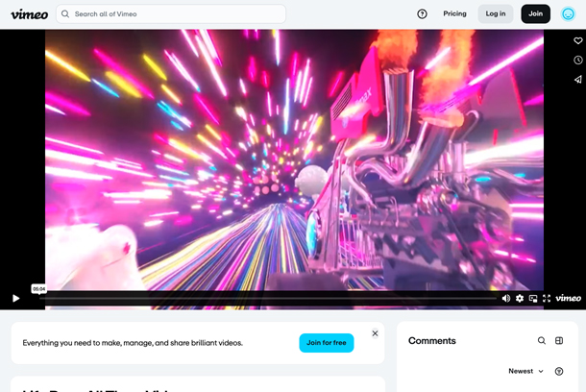Seek on the video progress bar
Image resolution: width=586 pixels, height=392 pixels.
click(x=268, y=298)
